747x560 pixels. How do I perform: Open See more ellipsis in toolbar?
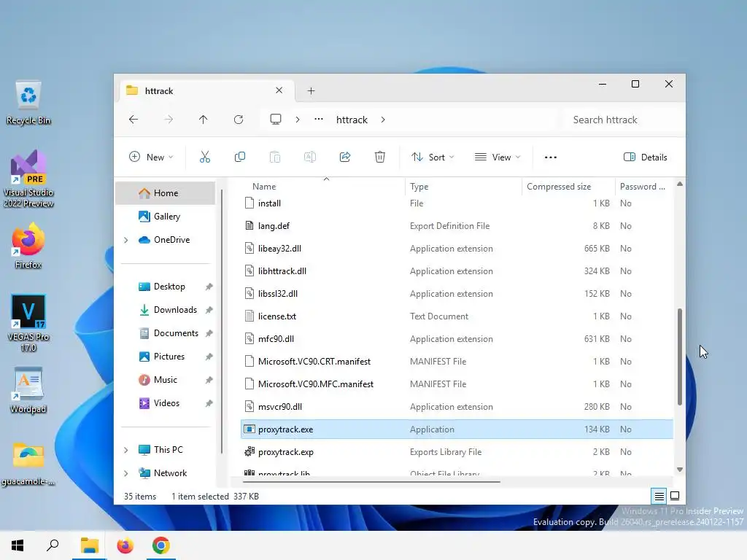coord(550,157)
